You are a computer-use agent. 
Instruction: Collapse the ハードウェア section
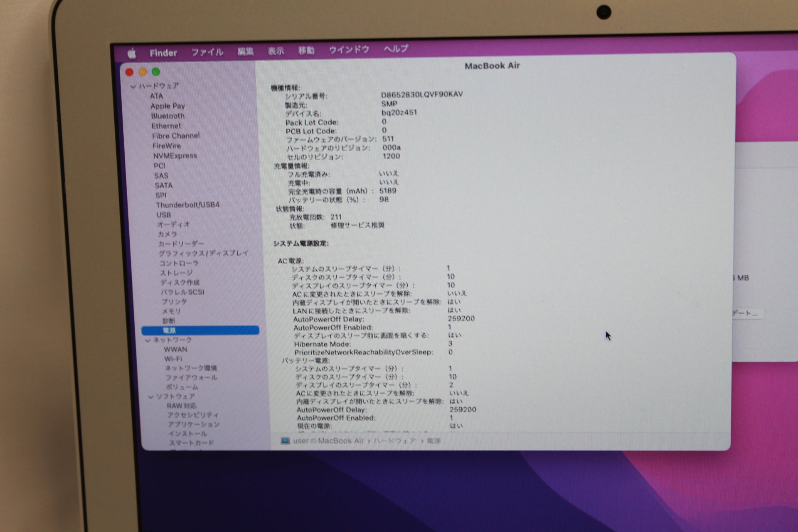click(133, 86)
